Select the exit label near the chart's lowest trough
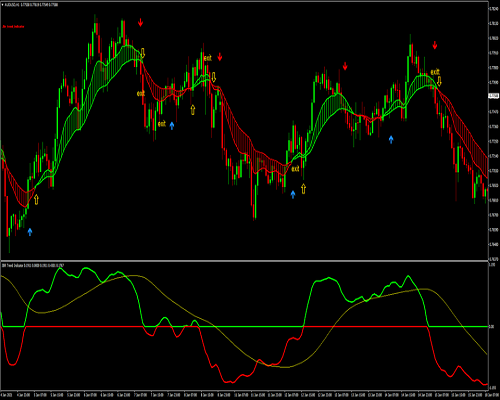Screen dimensions: 500x400 295,169
